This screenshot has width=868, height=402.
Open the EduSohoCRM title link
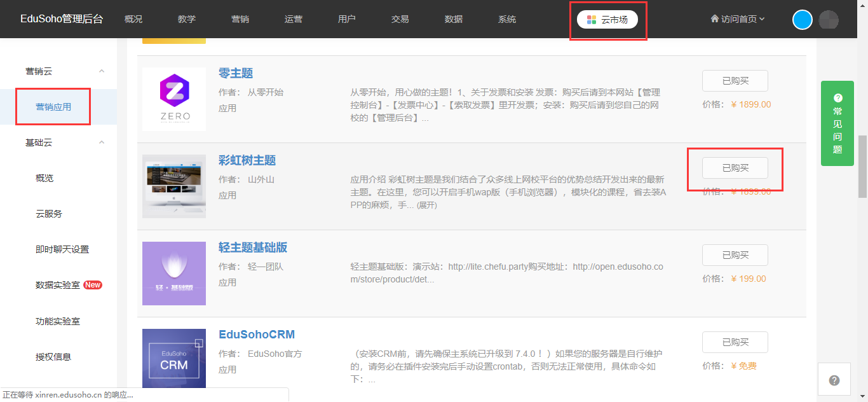pos(257,335)
